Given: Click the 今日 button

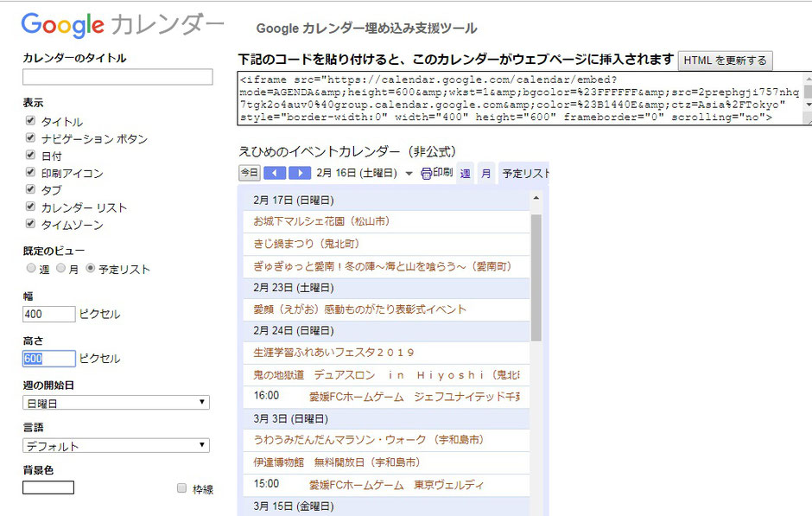Looking at the screenshot, I should coord(250,173).
